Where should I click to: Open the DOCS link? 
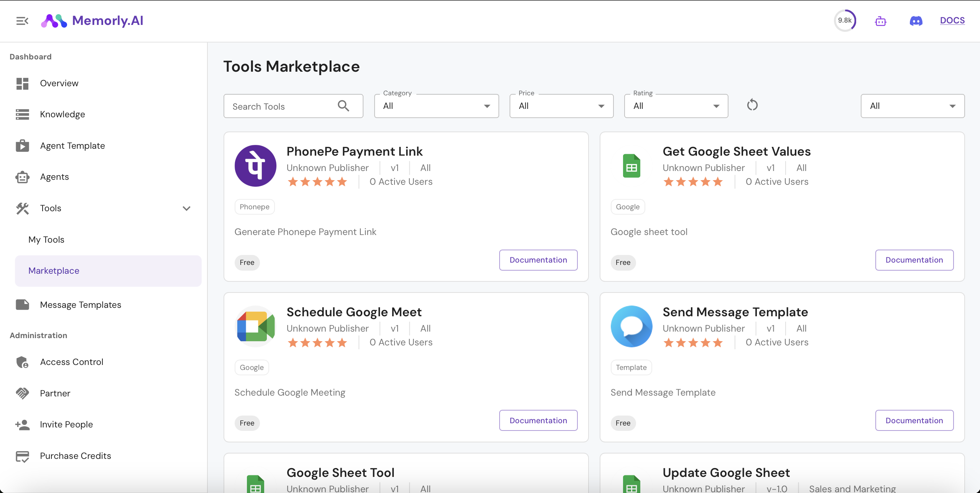click(x=952, y=21)
